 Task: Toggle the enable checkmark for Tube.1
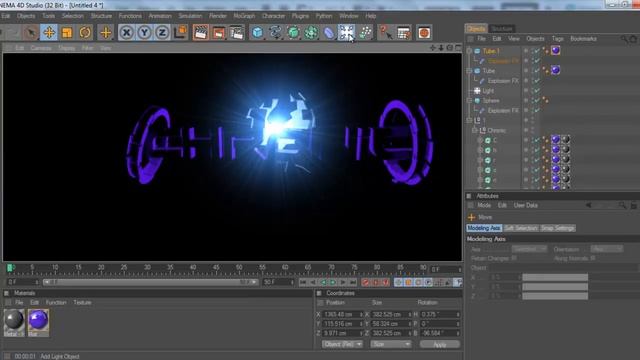pos(537,51)
